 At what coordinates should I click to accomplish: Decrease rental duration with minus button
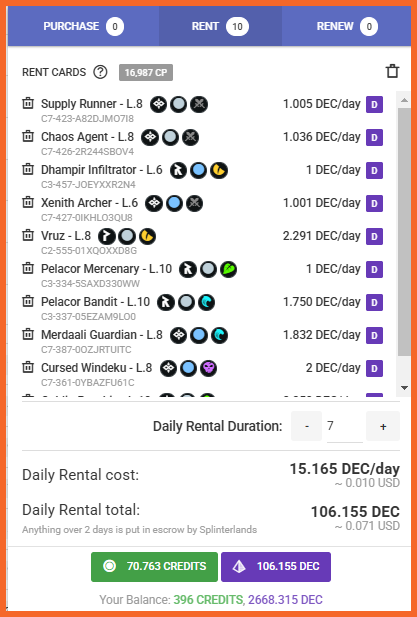[306, 426]
